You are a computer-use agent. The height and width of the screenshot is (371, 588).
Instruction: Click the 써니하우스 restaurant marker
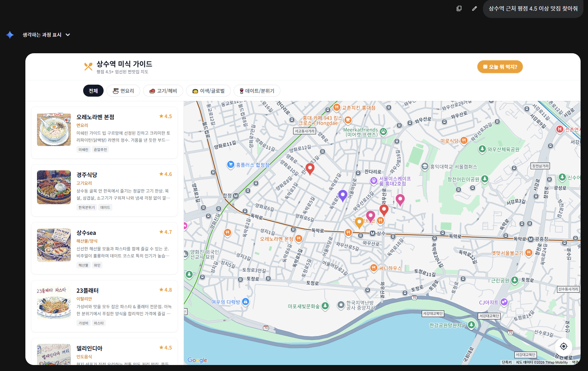pyautogui.click(x=374, y=268)
